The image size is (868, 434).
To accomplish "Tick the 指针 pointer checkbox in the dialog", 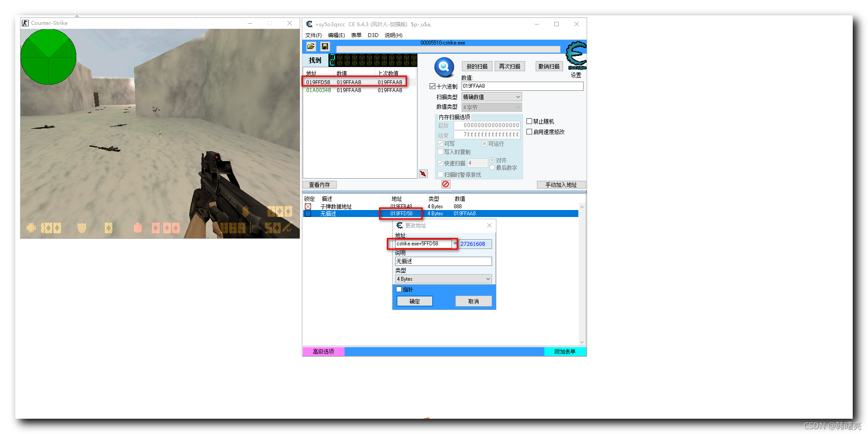I will tap(399, 289).
